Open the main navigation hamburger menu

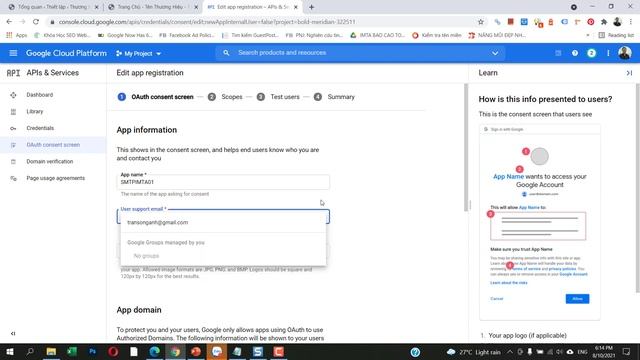tap(13, 53)
